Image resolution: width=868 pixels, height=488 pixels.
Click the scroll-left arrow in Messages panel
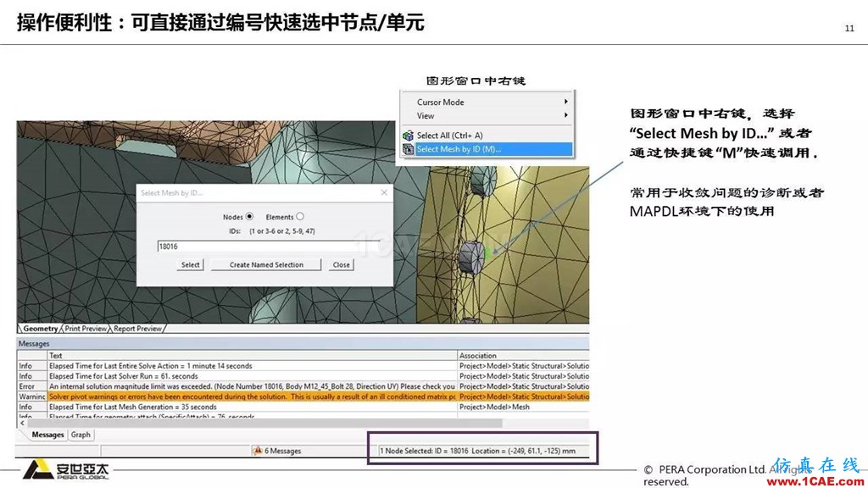tap(22, 424)
